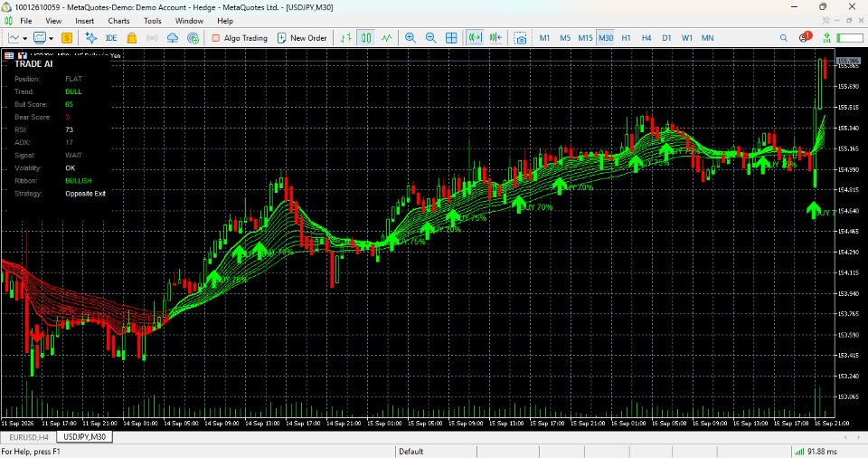
Task: Click the greyed-out Signals broadcast icon
Action: (x=152, y=38)
